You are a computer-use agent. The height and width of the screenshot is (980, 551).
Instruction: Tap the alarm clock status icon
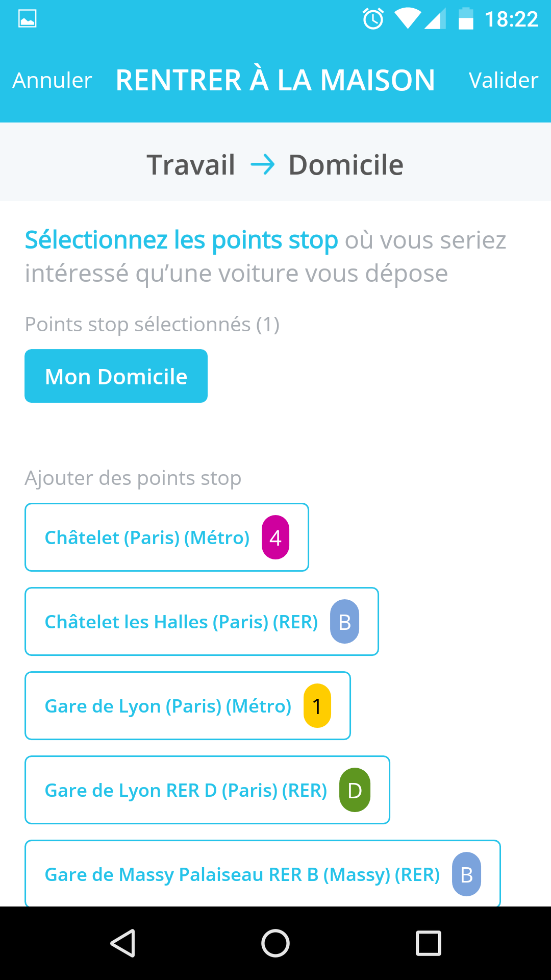373,19
